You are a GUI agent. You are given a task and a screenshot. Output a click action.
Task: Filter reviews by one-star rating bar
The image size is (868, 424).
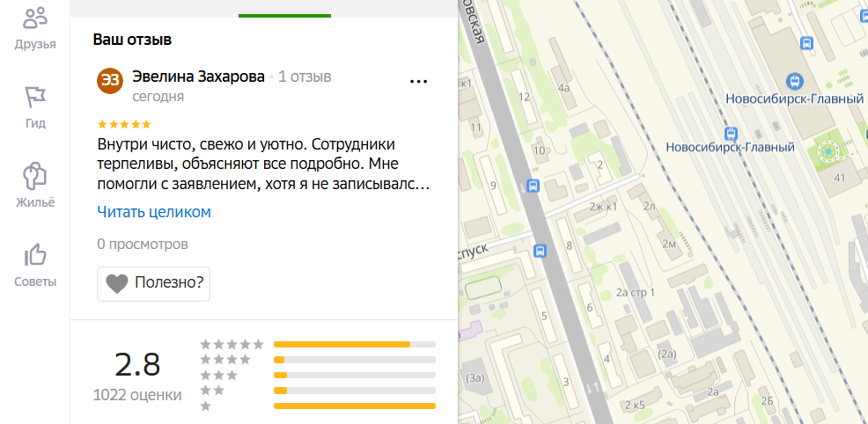pos(355,406)
